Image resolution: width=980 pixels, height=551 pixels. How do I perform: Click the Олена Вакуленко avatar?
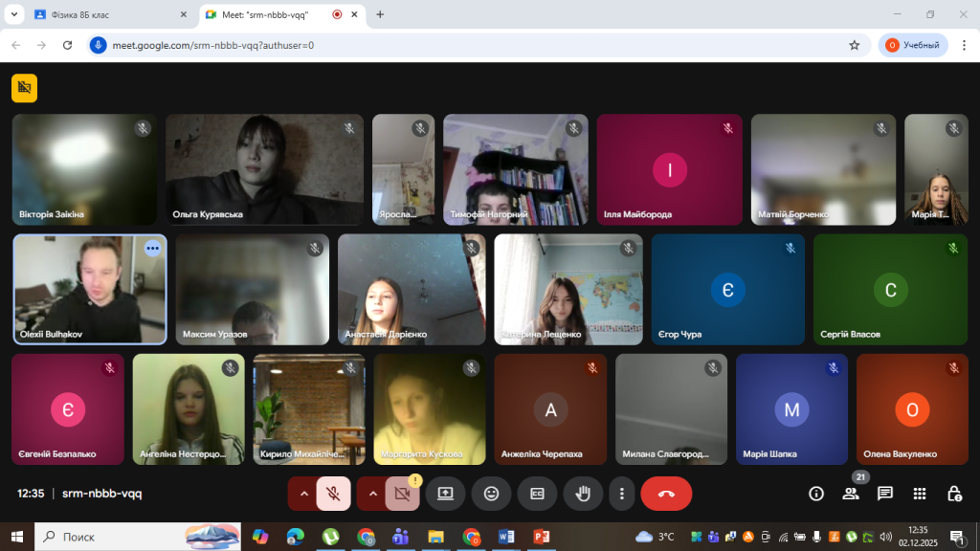point(912,409)
